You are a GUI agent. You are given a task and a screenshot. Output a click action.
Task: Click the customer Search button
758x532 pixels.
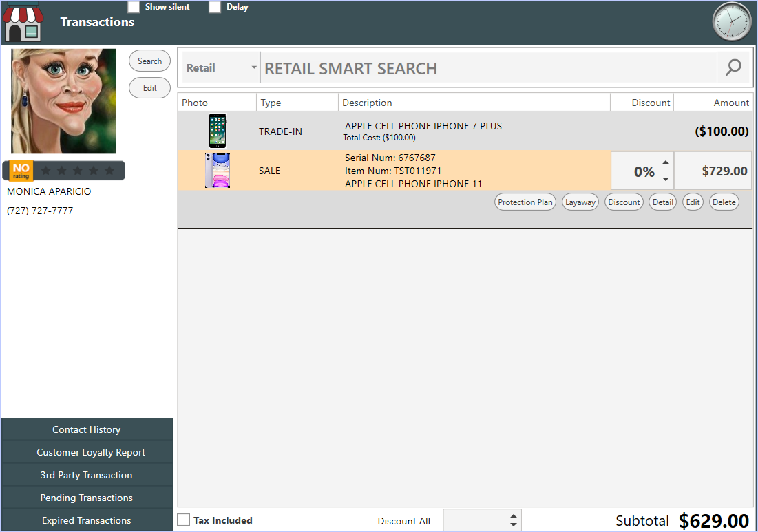coord(150,61)
